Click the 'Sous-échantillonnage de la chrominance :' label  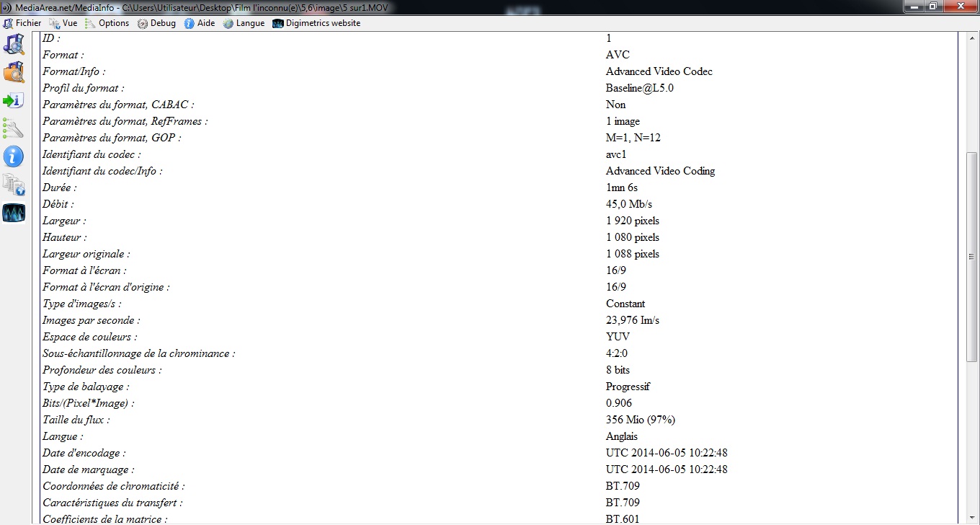(x=139, y=353)
